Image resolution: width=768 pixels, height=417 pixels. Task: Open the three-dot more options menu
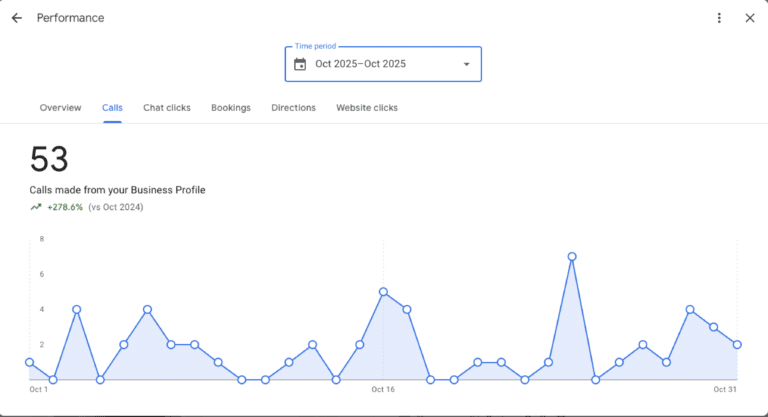[x=719, y=18]
